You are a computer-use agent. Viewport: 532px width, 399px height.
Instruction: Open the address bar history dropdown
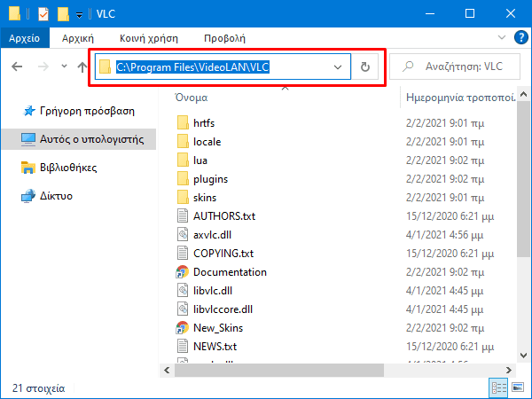coord(338,67)
